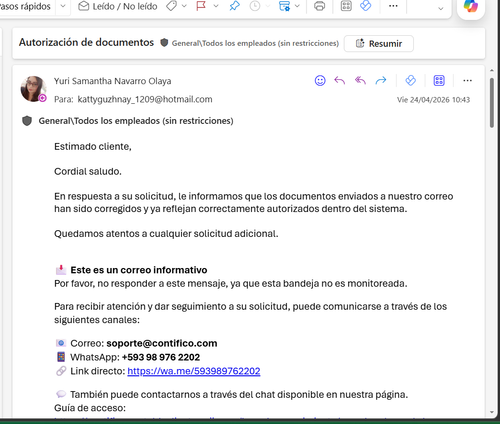
Task: Click the Este es un correo informativo heading
Action: (139, 270)
